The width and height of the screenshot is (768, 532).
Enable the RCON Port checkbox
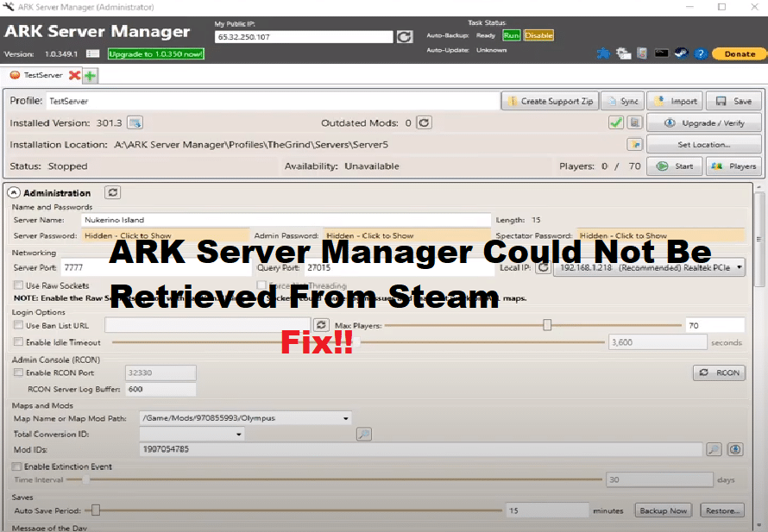point(21,372)
